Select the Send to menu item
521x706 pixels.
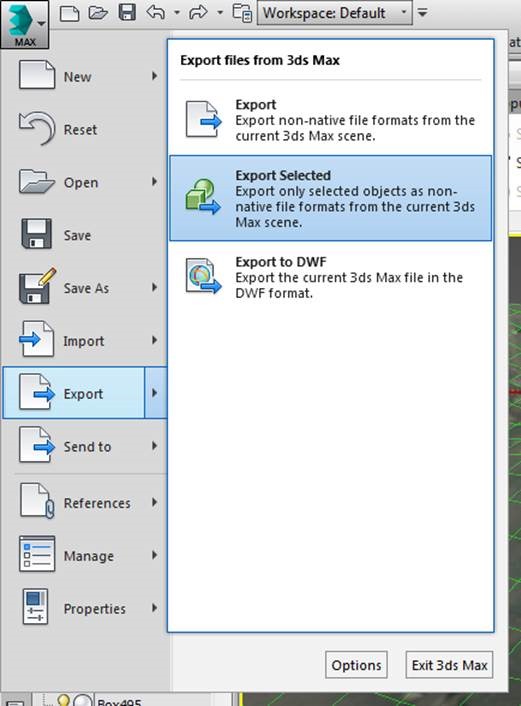(x=84, y=446)
